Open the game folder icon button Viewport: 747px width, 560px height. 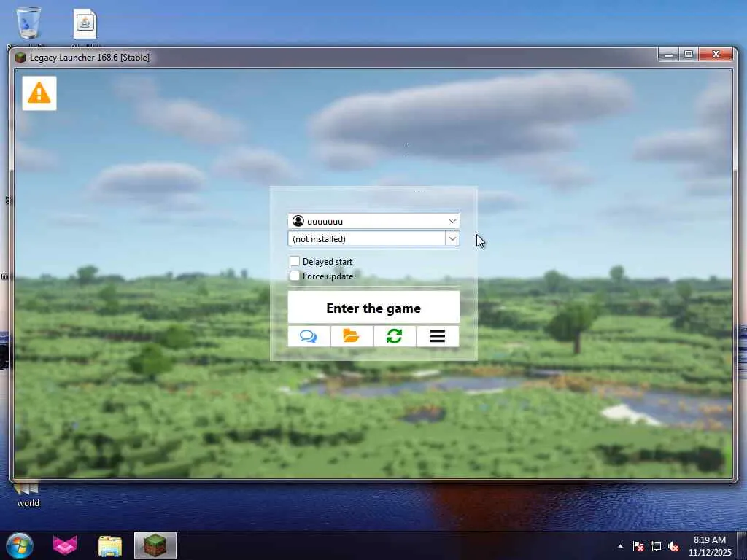click(352, 336)
